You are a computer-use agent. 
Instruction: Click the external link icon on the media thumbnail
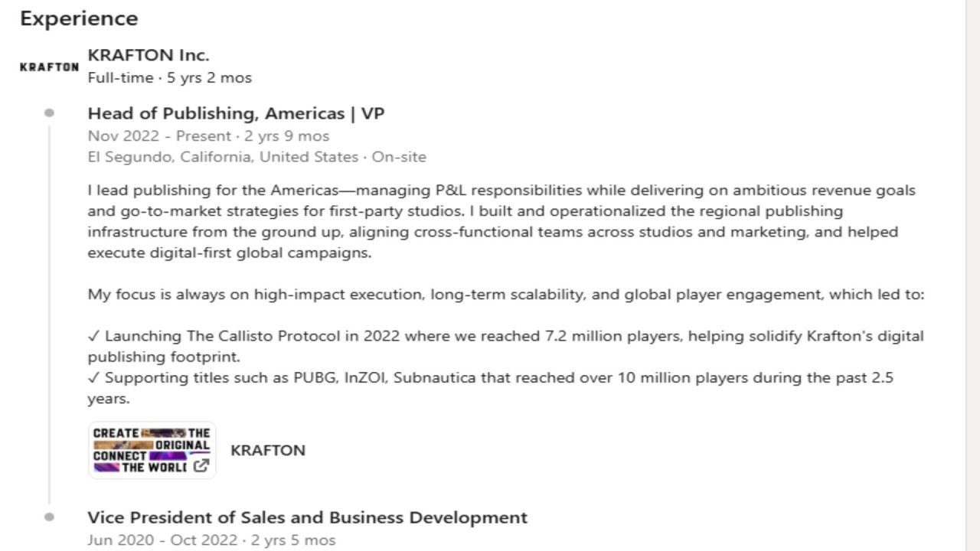pos(201,465)
